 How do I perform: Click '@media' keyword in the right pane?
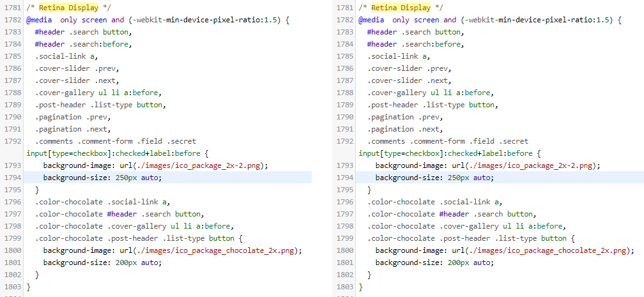pos(372,20)
